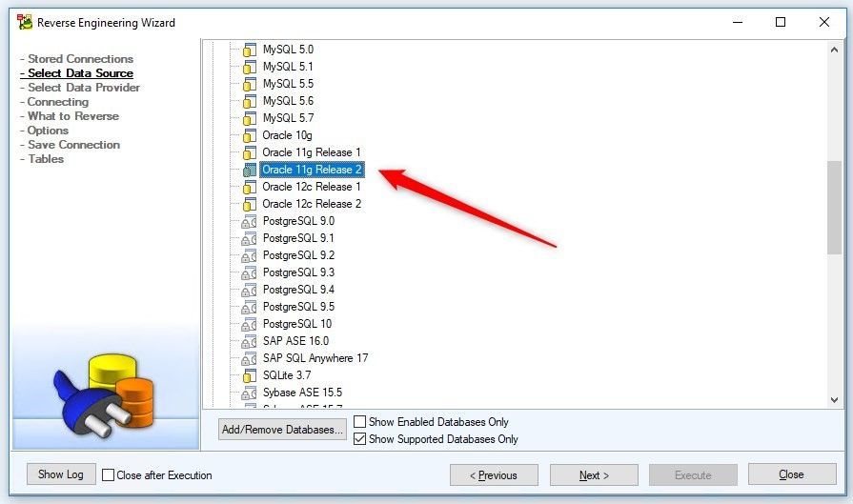Screen dimensions: 853x504
Task: Open the Connecting wizard step
Action: point(58,102)
